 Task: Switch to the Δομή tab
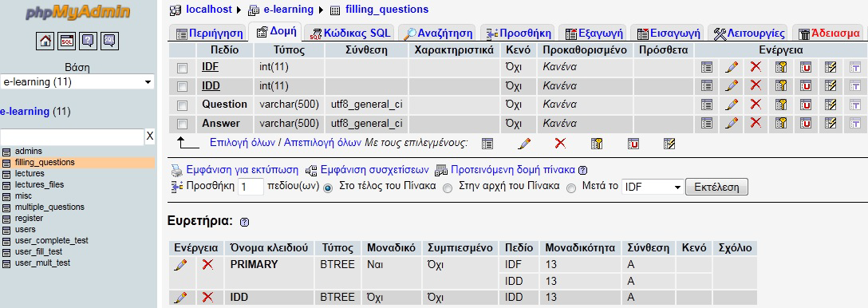point(275,32)
